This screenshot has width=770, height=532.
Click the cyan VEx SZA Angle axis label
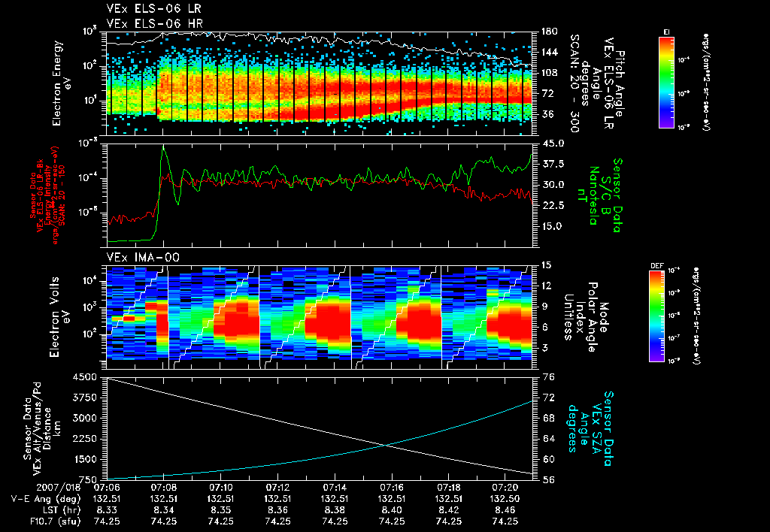click(591, 428)
